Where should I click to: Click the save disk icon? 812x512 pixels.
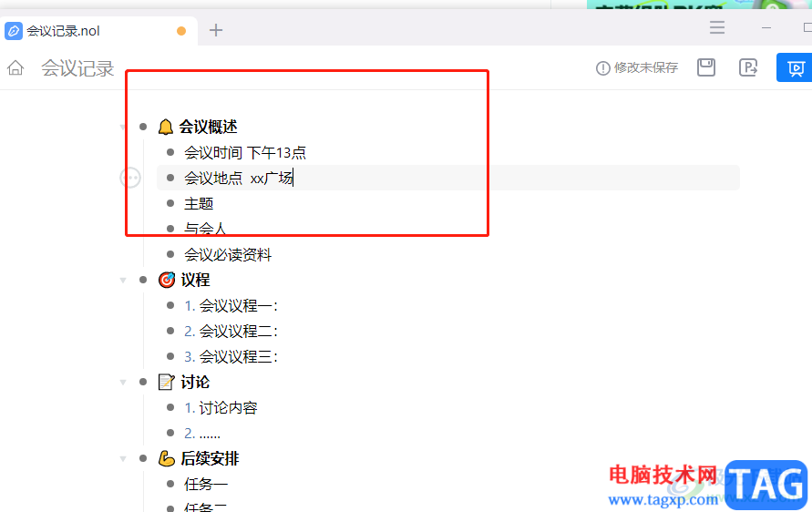pos(706,67)
